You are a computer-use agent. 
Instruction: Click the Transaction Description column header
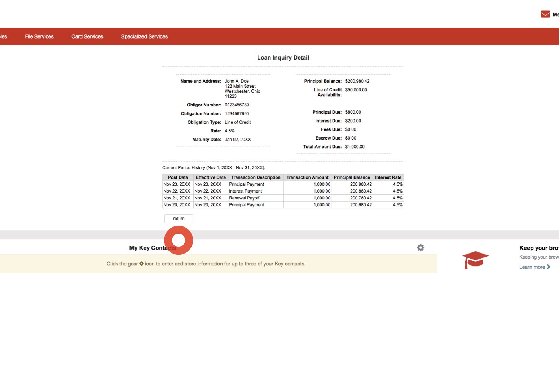(256, 177)
